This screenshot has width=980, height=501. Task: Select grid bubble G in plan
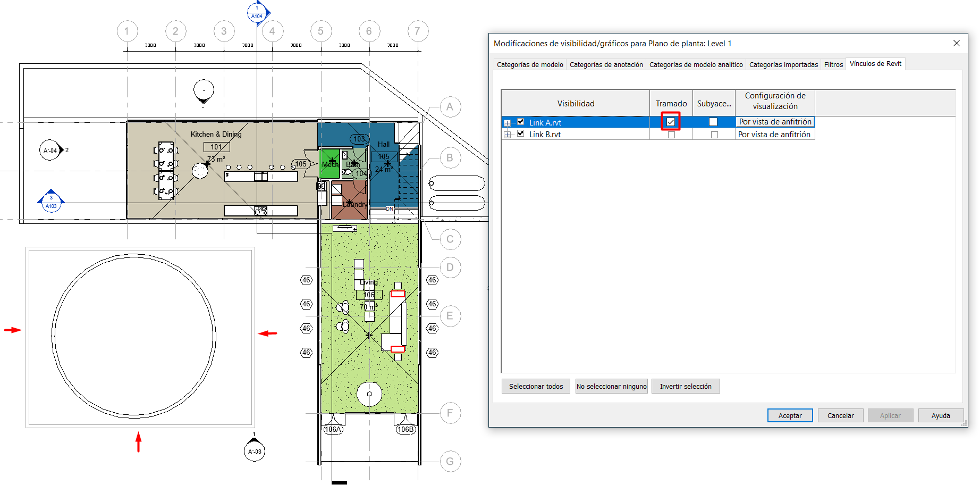coord(450,461)
